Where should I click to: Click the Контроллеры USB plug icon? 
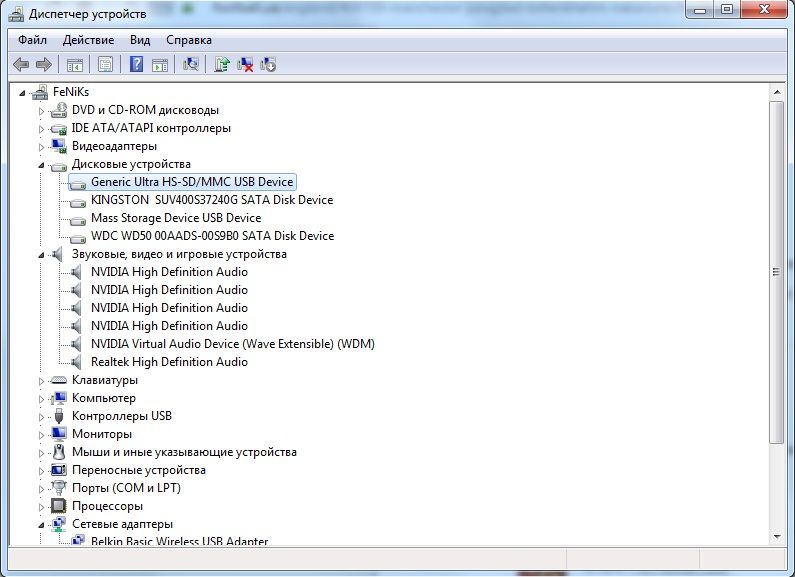[x=59, y=416]
